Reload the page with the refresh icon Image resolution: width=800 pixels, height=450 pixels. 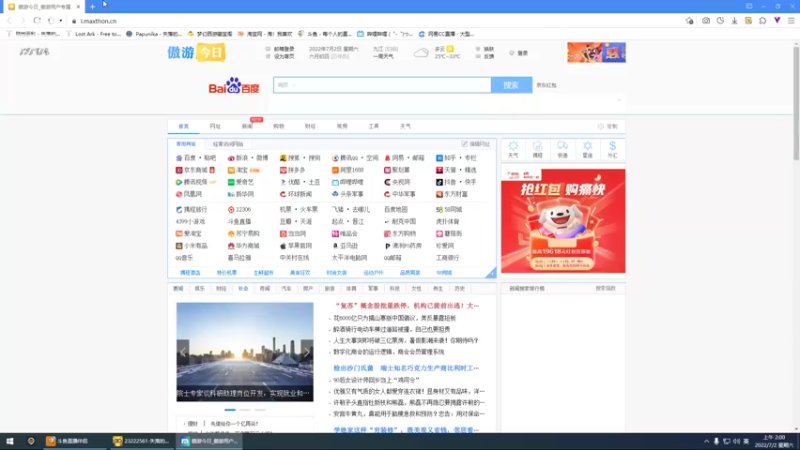[x=37, y=21]
